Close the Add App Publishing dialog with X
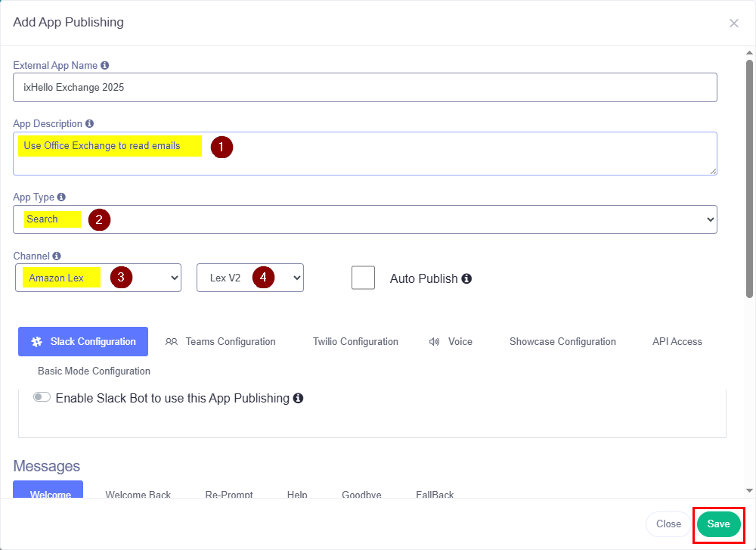This screenshot has height=550, width=756. tap(734, 23)
